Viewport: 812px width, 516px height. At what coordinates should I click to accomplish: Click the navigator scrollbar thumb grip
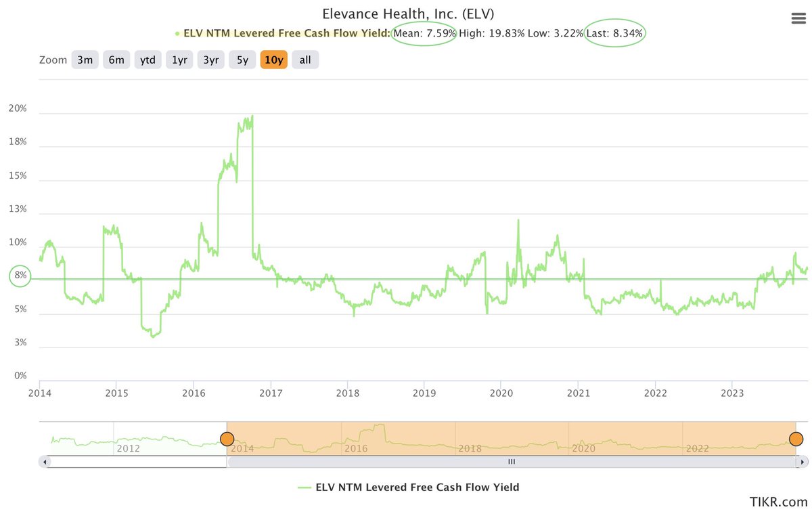pos(512,462)
